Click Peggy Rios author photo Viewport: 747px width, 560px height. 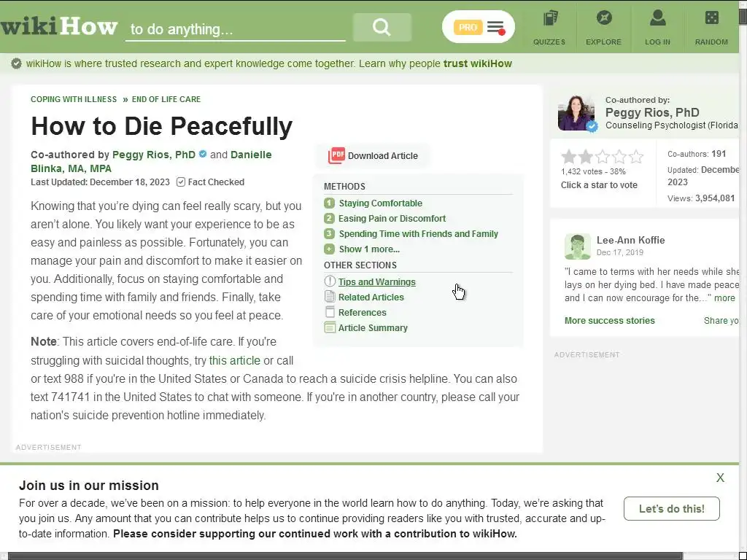(576, 112)
